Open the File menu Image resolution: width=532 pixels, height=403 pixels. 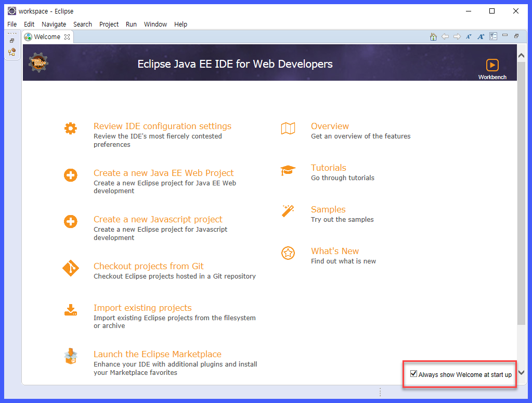point(12,24)
